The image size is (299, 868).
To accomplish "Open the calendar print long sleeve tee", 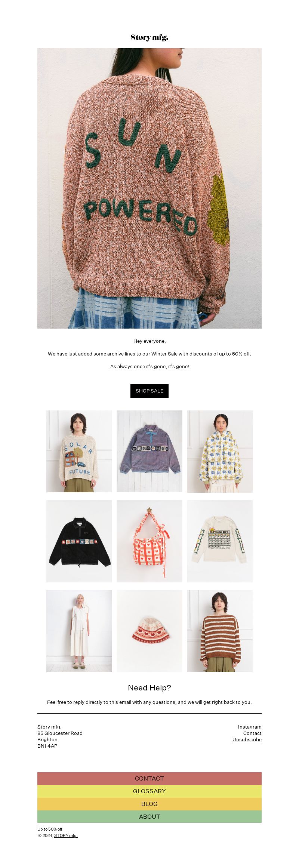I will (x=220, y=541).
